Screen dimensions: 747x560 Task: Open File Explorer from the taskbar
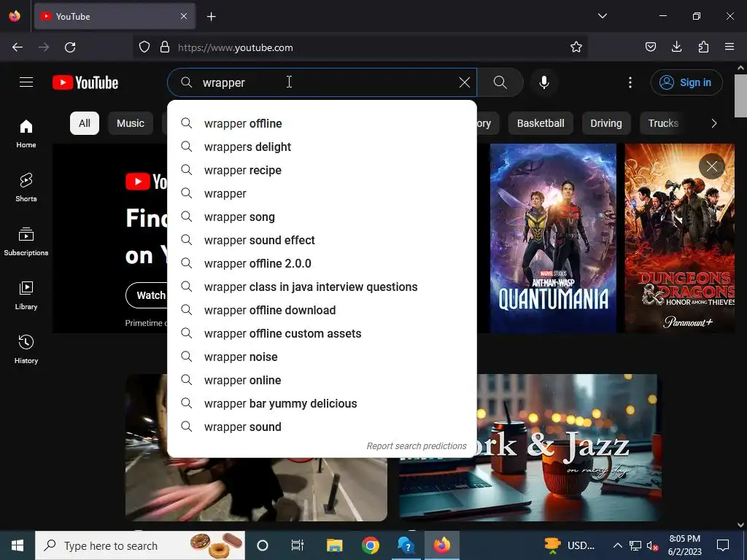334,545
